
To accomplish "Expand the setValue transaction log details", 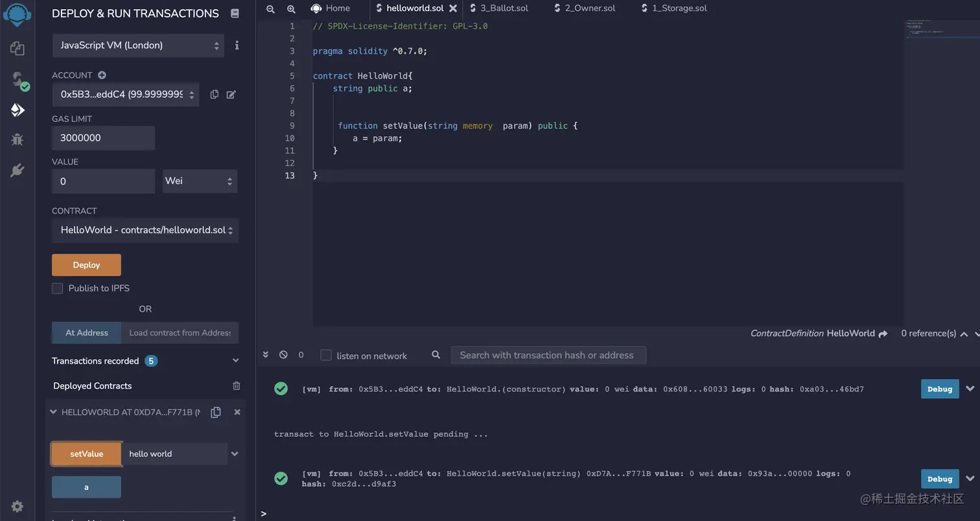I will click(x=970, y=479).
